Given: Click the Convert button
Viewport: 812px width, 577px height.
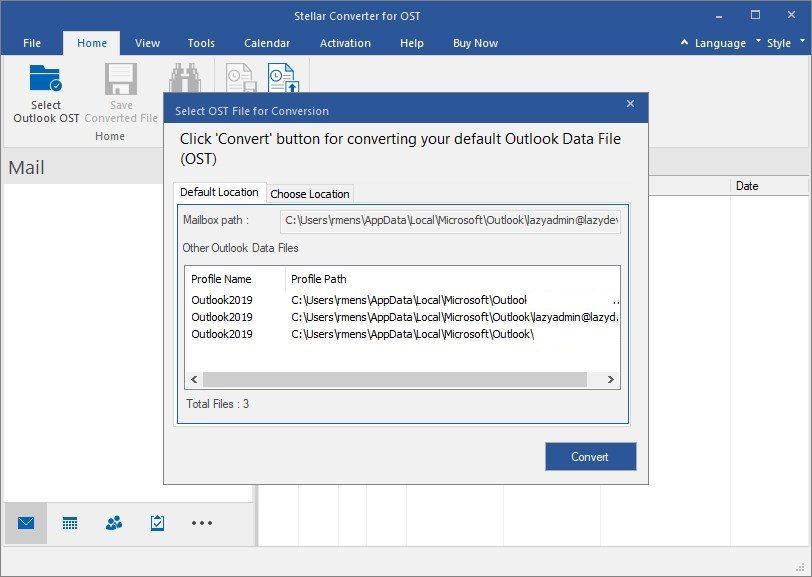Looking at the screenshot, I should [x=590, y=456].
